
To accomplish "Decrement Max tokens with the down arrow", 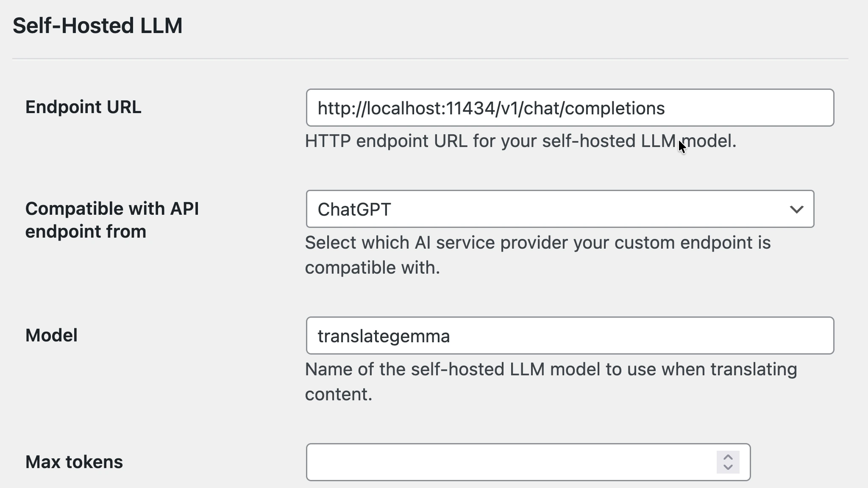I will (x=727, y=467).
